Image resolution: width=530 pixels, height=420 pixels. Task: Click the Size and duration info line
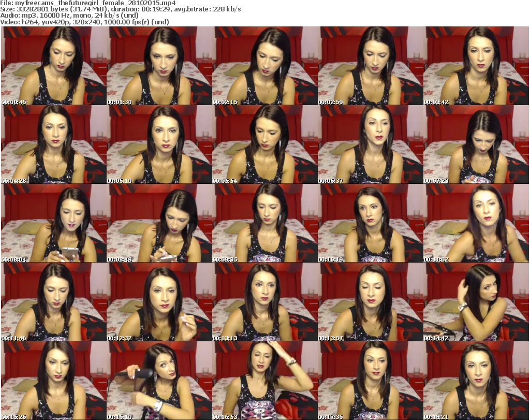click(120, 9)
